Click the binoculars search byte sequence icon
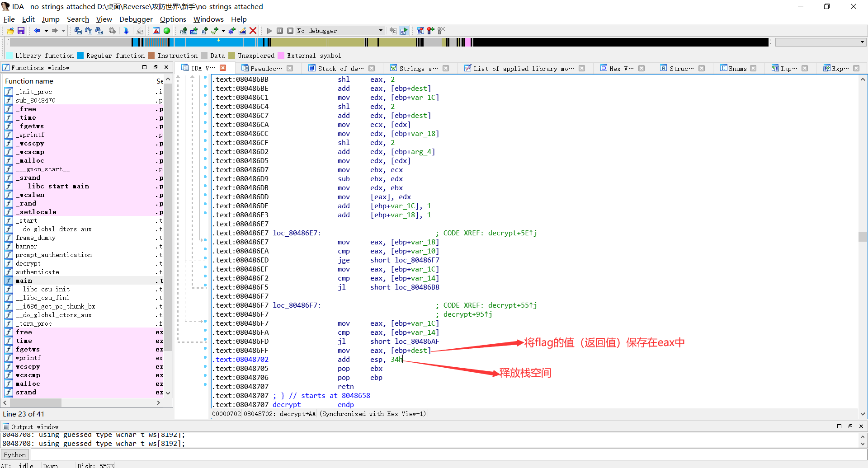The image size is (868, 468). click(x=99, y=31)
